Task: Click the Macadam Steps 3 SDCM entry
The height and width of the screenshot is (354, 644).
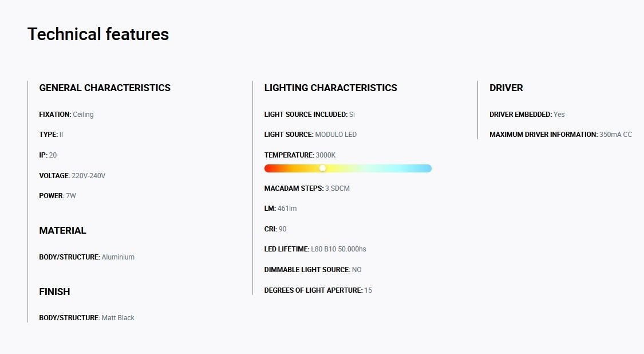Action: (307, 188)
